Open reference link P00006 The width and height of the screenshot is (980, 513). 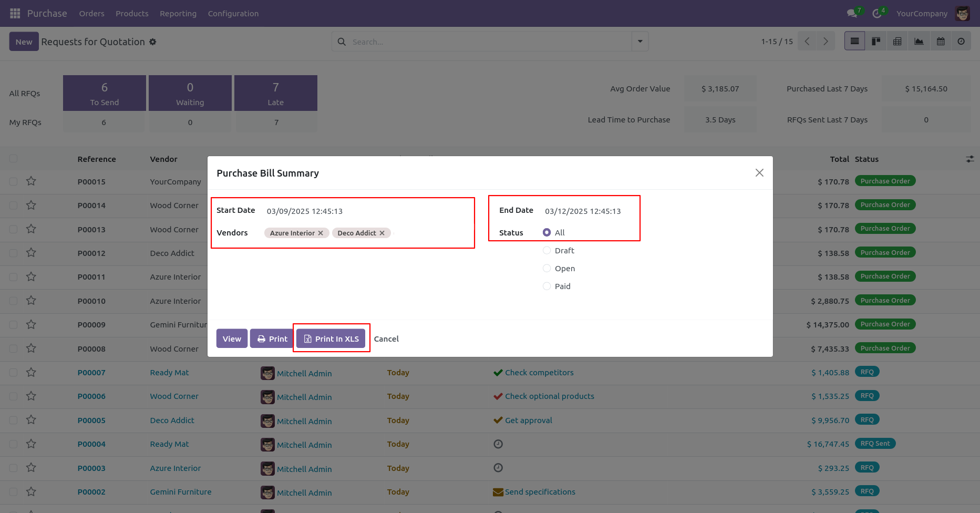pos(91,396)
